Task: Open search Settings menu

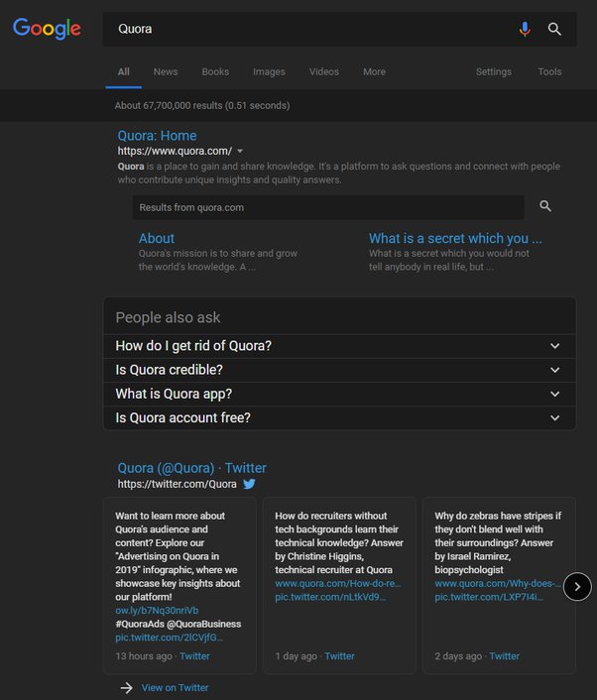Action: coord(494,71)
